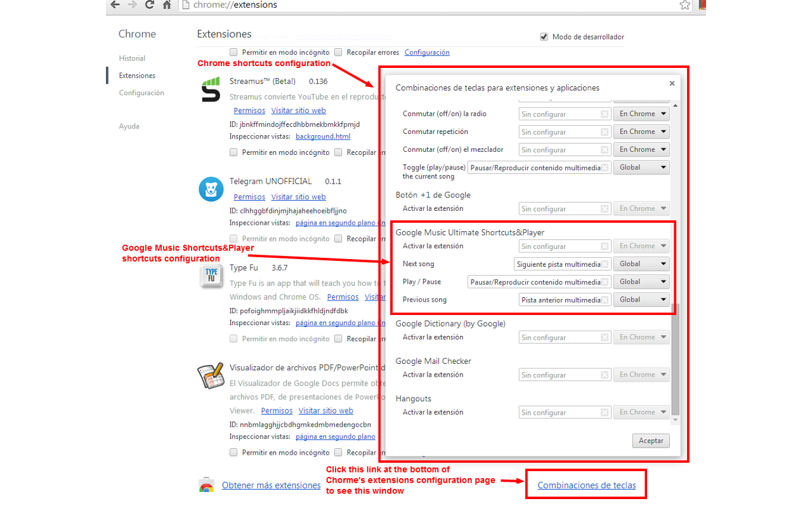Clear the Previous song shortcut

click(605, 300)
